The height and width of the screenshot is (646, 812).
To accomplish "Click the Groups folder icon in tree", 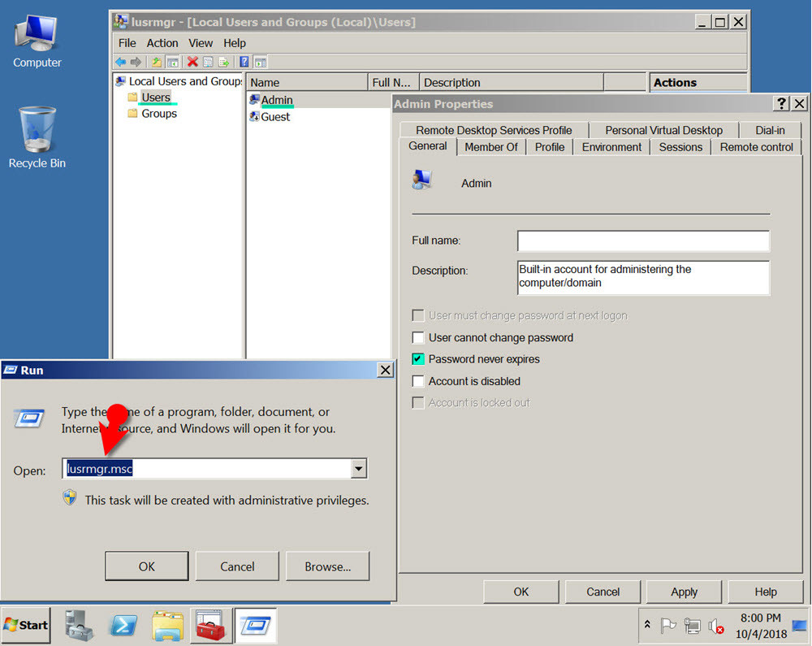I will (x=132, y=114).
